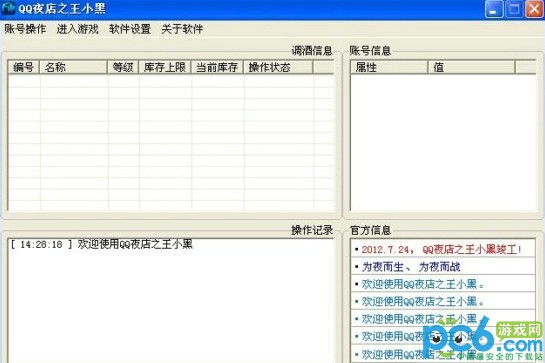Click the 属性 column header in 账号信息

(390, 67)
